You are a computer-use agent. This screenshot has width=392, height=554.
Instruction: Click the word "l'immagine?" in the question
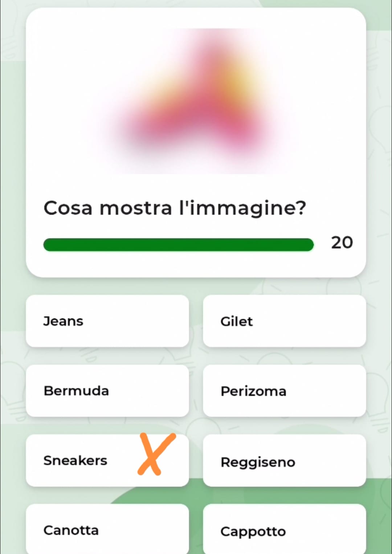click(x=242, y=208)
